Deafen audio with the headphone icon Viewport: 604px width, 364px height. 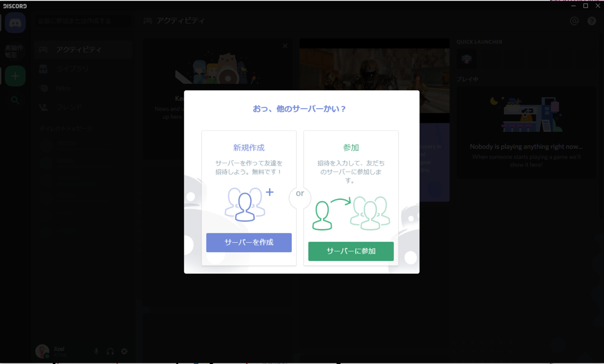click(110, 351)
